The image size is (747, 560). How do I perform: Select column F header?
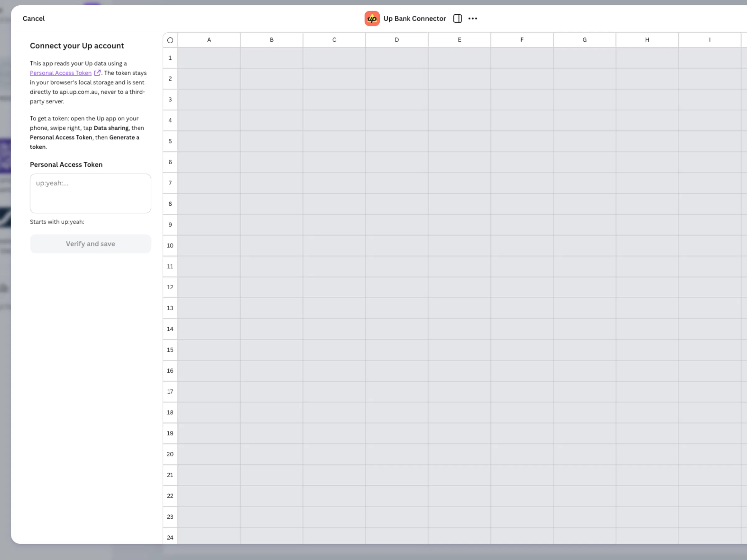click(x=522, y=40)
